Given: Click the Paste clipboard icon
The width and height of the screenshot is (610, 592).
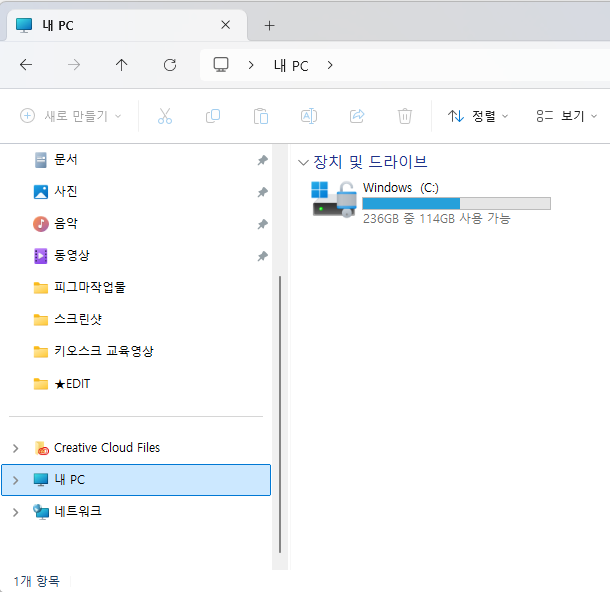Looking at the screenshot, I should (261, 116).
